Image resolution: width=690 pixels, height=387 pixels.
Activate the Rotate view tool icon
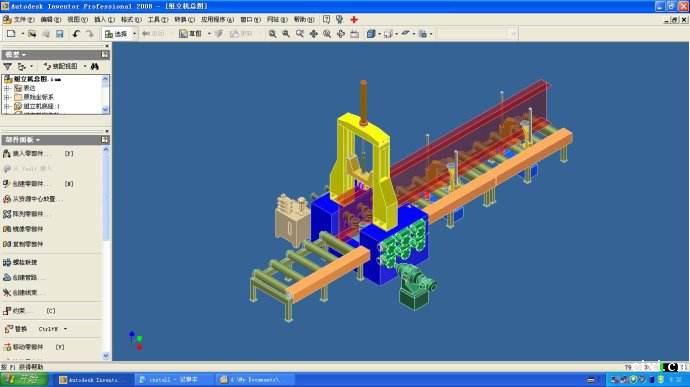tap(341, 34)
